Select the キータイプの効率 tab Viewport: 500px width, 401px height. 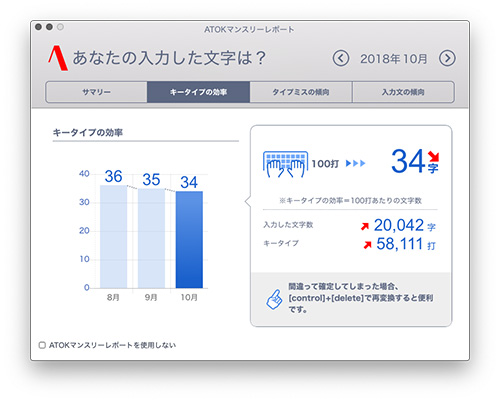198,92
